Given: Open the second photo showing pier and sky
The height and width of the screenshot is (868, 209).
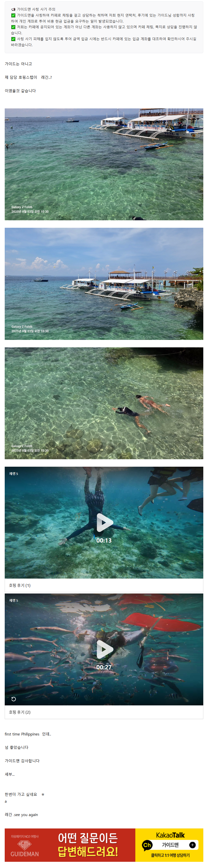Looking at the screenshot, I should (104, 284).
